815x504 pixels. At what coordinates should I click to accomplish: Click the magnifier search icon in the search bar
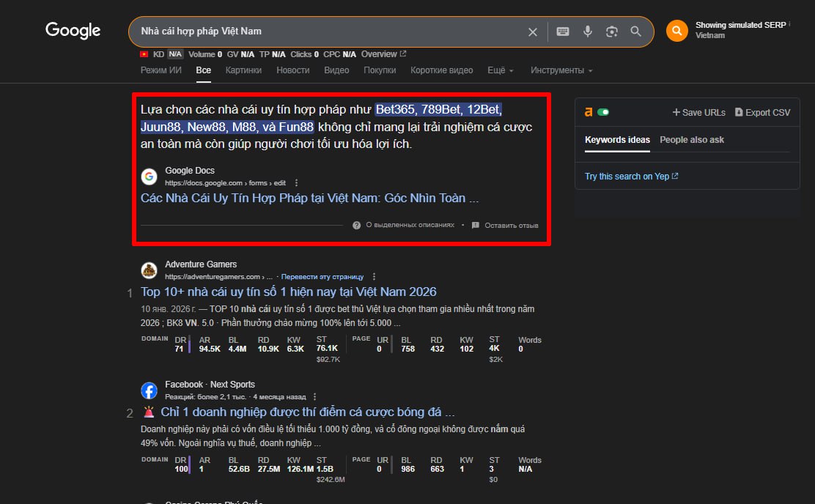(636, 31)
